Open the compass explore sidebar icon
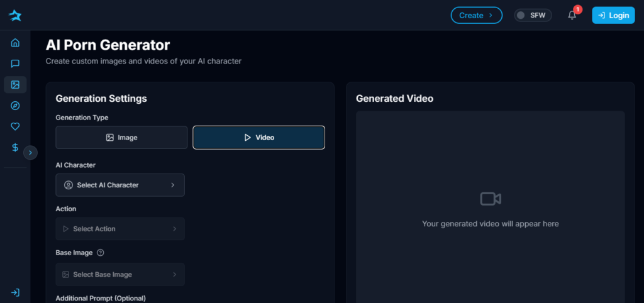 (15, 106)
